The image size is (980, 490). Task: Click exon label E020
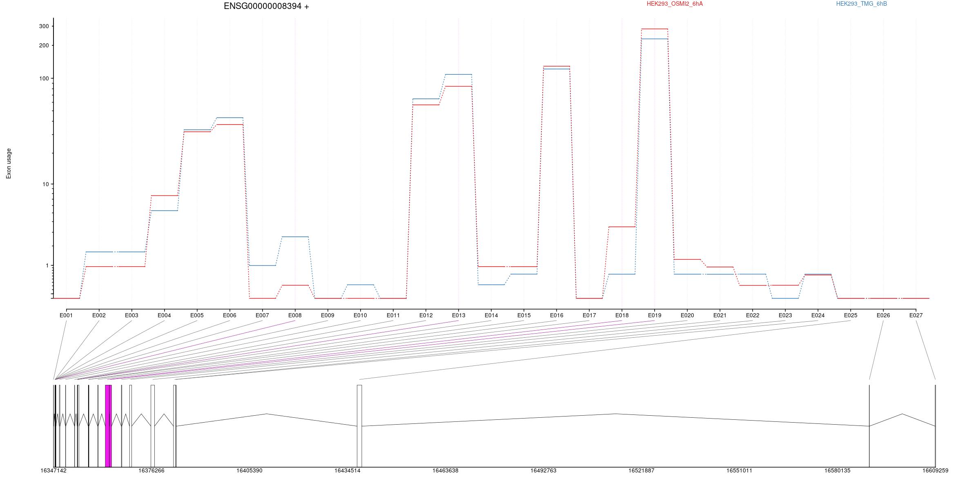pyautogui.click(x=687, y=315)
